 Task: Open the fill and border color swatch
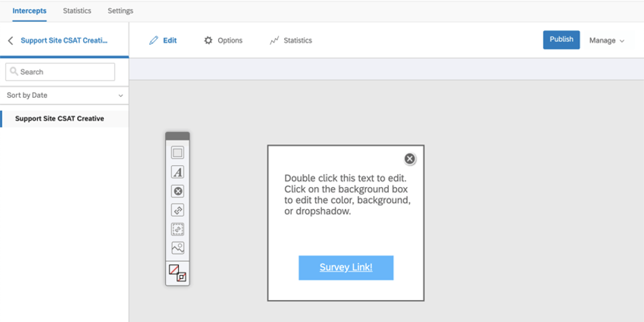pos(178,273)
